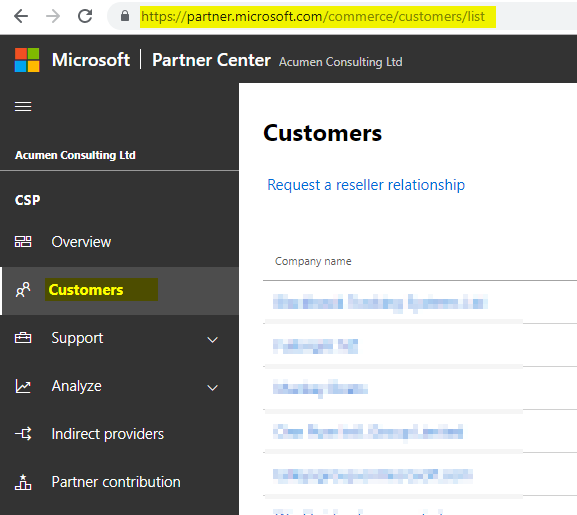
Task: Click the CSP section heading
Action: [x=28, y=200]
